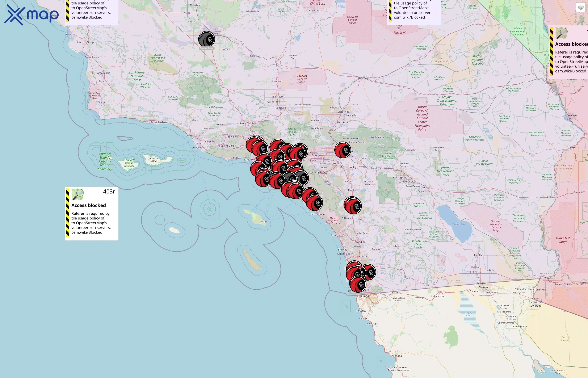Click the 403r Access blocked tile in the ocean
This screenshot has height=378, width=588.
(91, 214)
